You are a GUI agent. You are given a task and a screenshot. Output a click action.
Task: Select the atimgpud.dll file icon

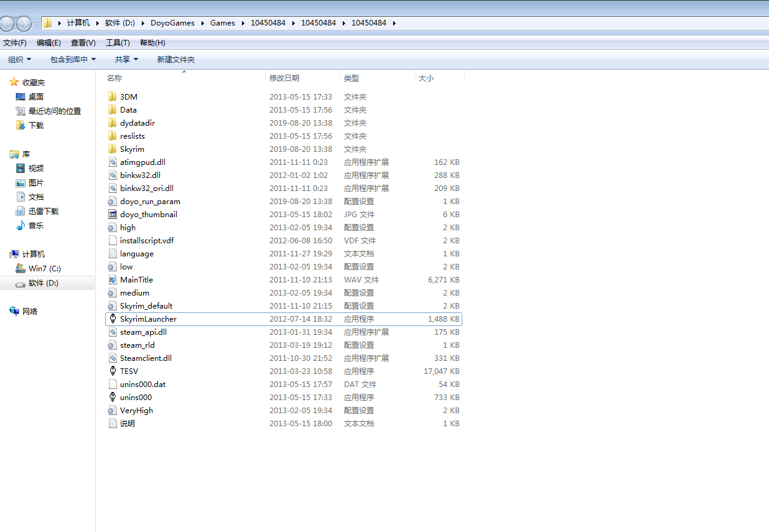coord(112,162)
